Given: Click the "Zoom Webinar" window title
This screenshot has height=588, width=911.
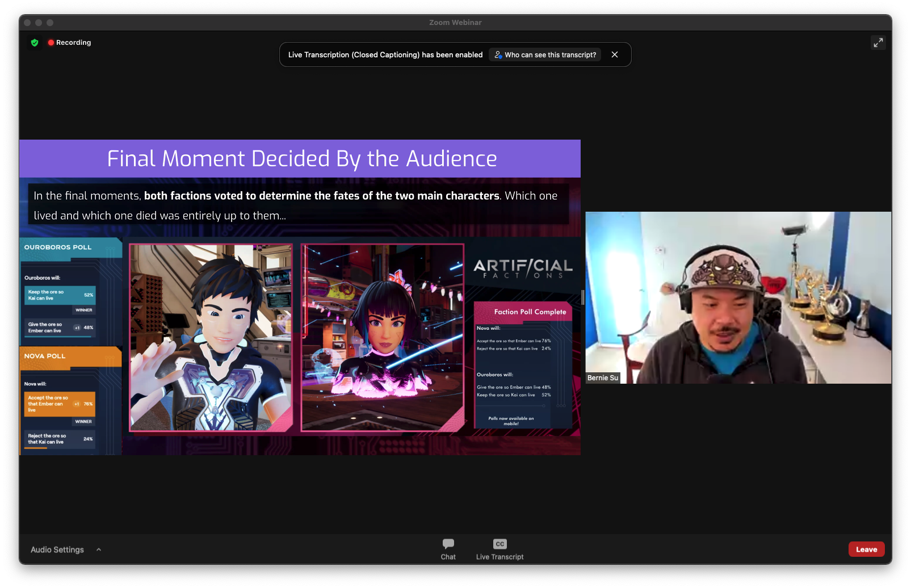Looking at the screenshot, I should [455, 23].
